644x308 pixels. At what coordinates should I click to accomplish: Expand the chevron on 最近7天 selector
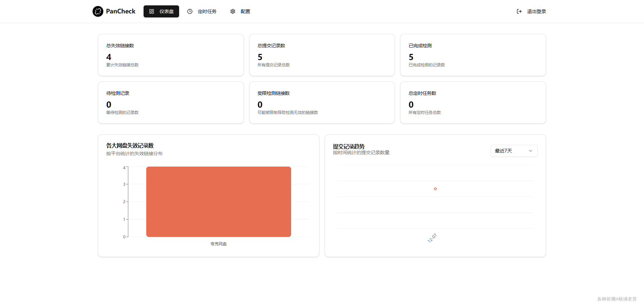[x=531, y=151]
